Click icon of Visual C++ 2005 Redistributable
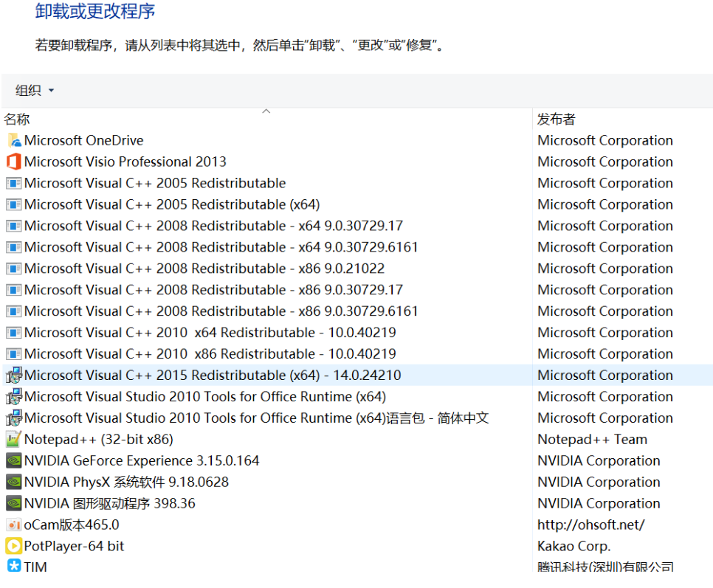Image resolution: width=713 pixels, height=588 pixels. click(13, 183)
